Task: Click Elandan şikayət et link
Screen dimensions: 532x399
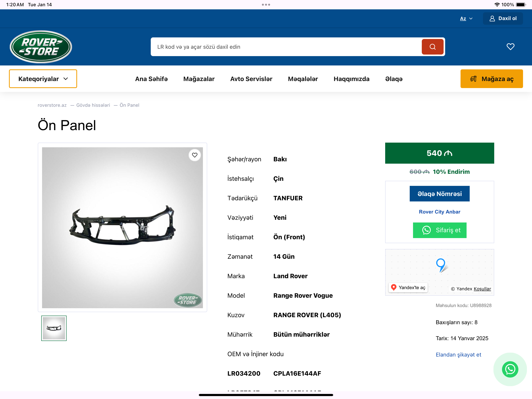Action: click(458, 354)
